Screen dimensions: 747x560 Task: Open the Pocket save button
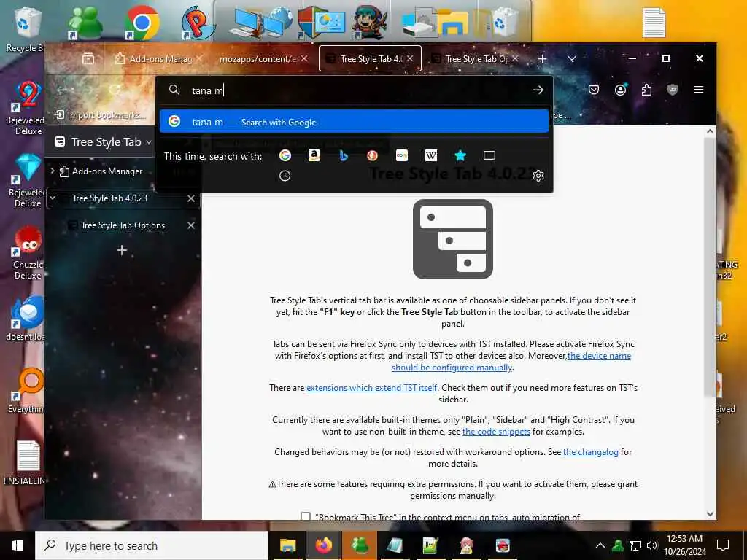coord(594,90)
